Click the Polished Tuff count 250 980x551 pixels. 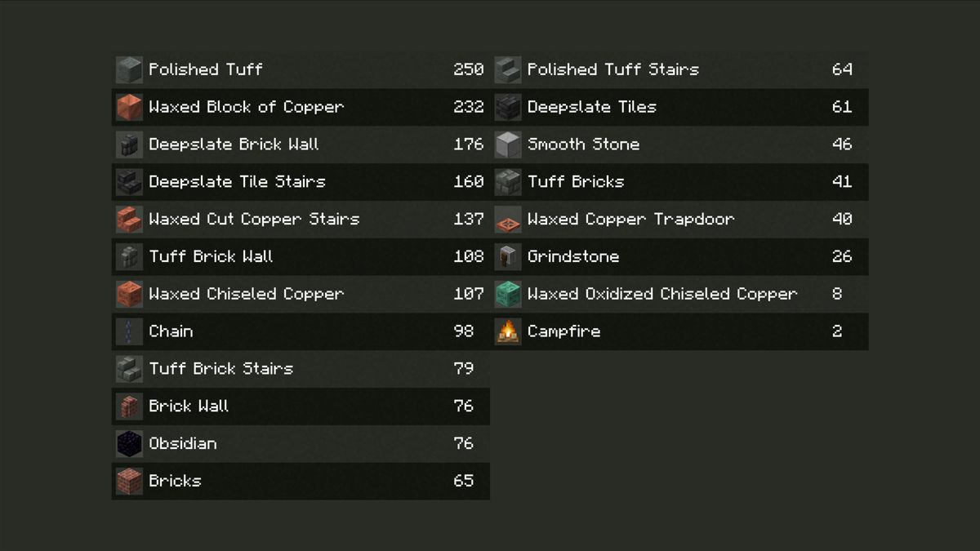pyautogui.click(x=469, y=69)
